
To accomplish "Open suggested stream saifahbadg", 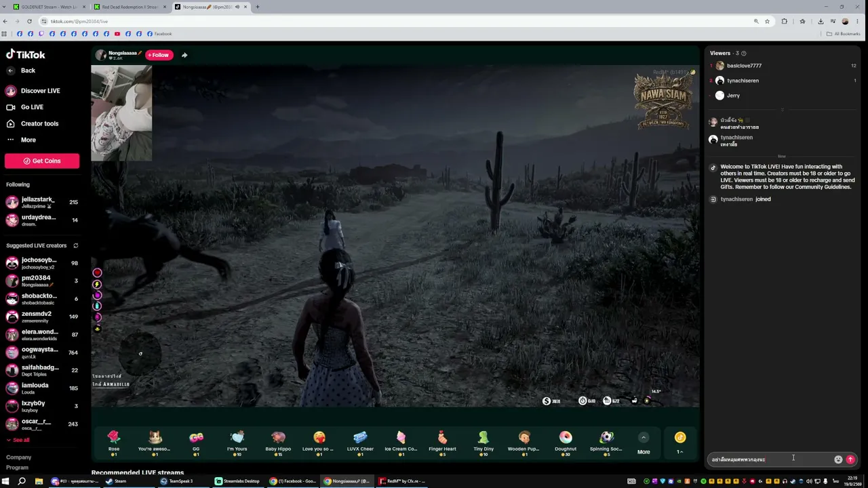I will 42,370.
